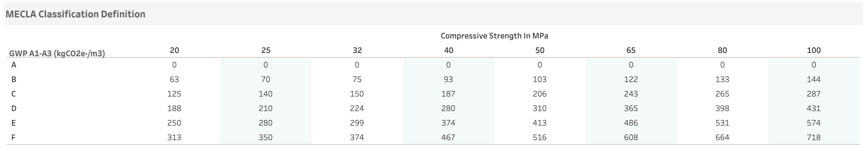The height and width of the screenshot is (151, 868).
Task: Click the MECLA Classification Definition title
Action: point(75,14)
